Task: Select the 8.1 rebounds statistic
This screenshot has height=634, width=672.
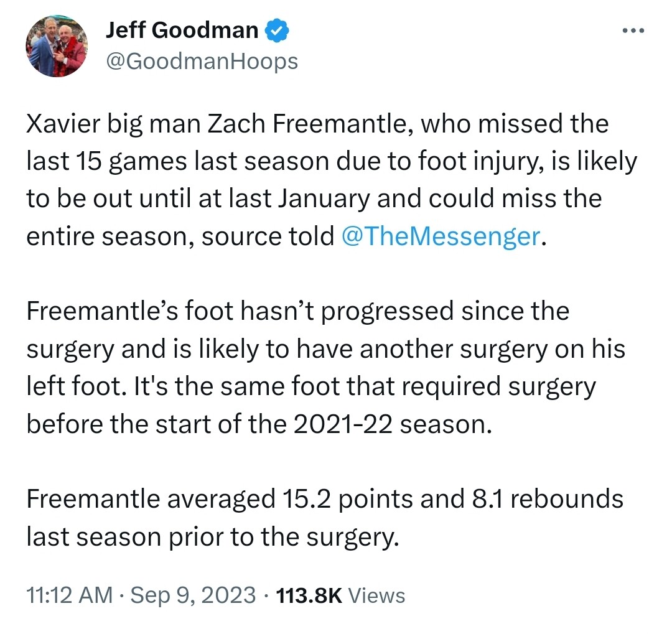Action: click(548, 499)
